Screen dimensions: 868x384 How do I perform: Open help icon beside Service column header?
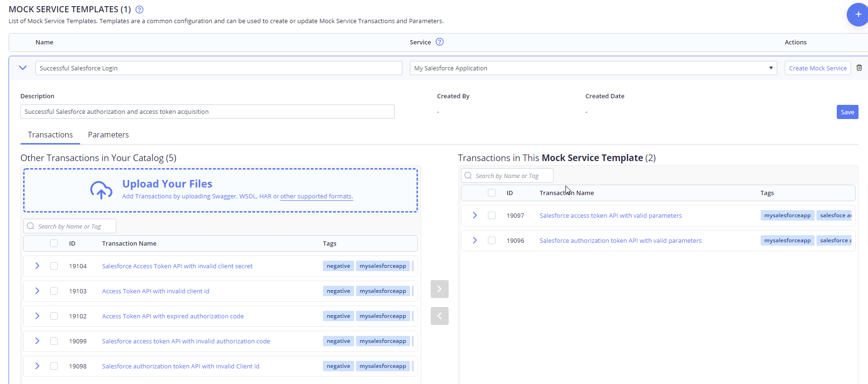pos(440,42)
